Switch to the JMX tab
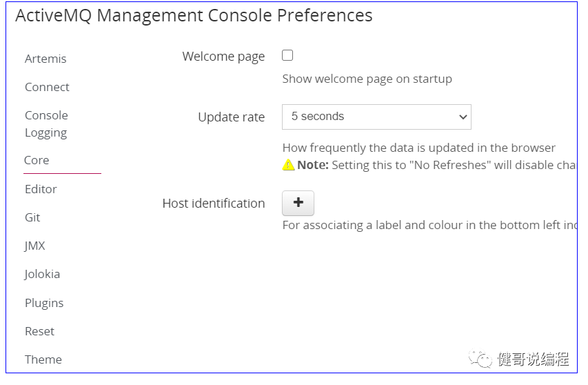Screen dimensions: 588x385 pos(35,246)
